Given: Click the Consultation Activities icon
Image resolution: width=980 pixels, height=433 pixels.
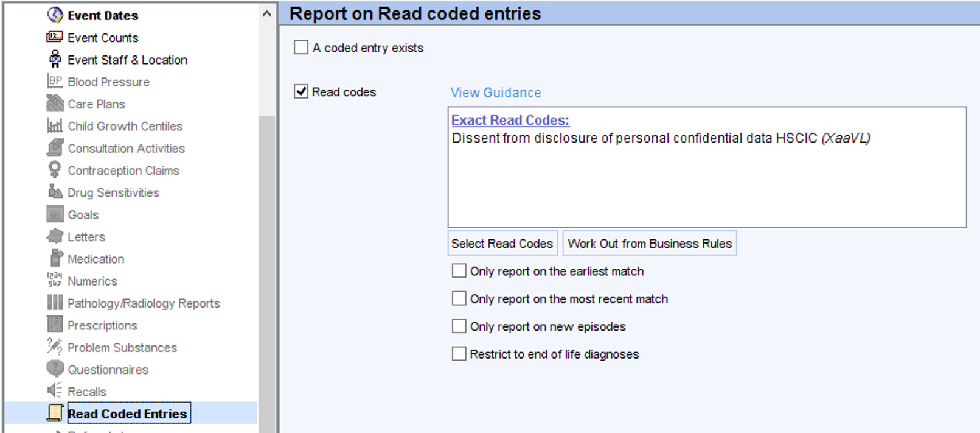Looking at the screenshot, I should 55,147.
